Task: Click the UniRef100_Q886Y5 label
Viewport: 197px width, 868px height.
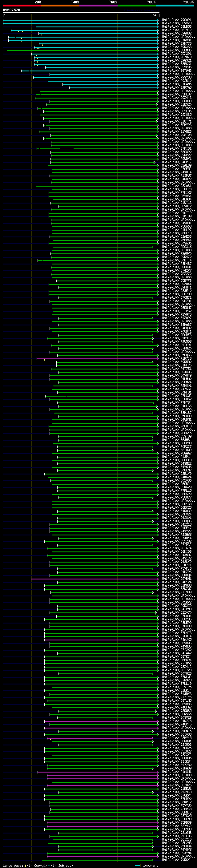Action: click(x=176, y=433)
